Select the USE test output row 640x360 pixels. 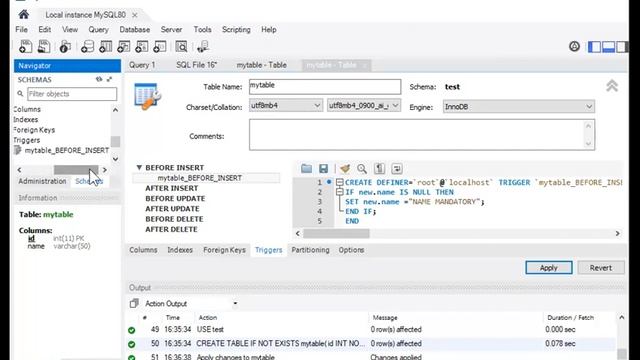[x=370, y=329]
